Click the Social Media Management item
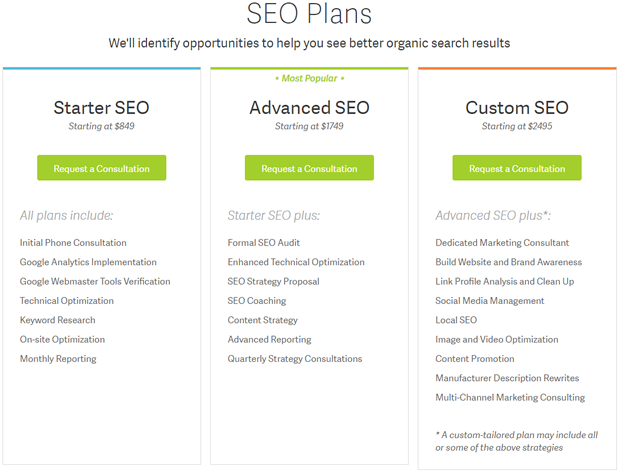This screenshot has height=473, width=620. 490,301
